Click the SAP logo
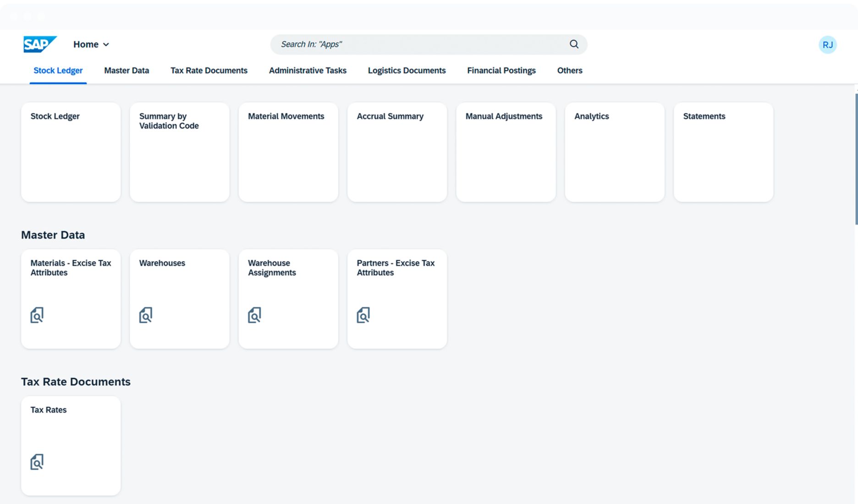 coord(40,44)
